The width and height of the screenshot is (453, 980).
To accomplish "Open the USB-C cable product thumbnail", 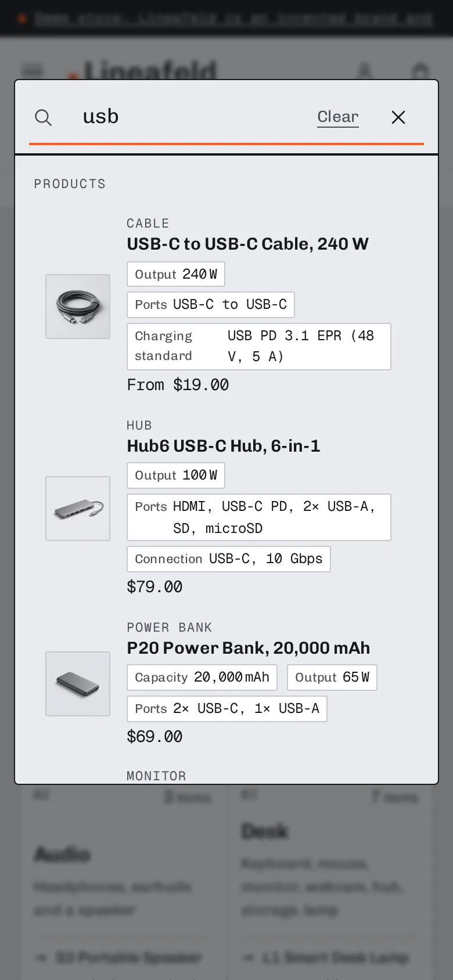I will point(78,307).
